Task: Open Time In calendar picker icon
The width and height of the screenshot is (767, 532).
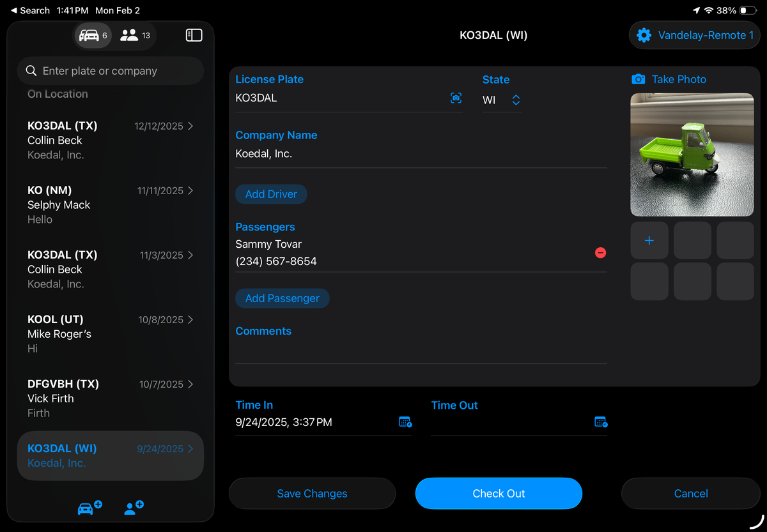Action: point(405,422)
